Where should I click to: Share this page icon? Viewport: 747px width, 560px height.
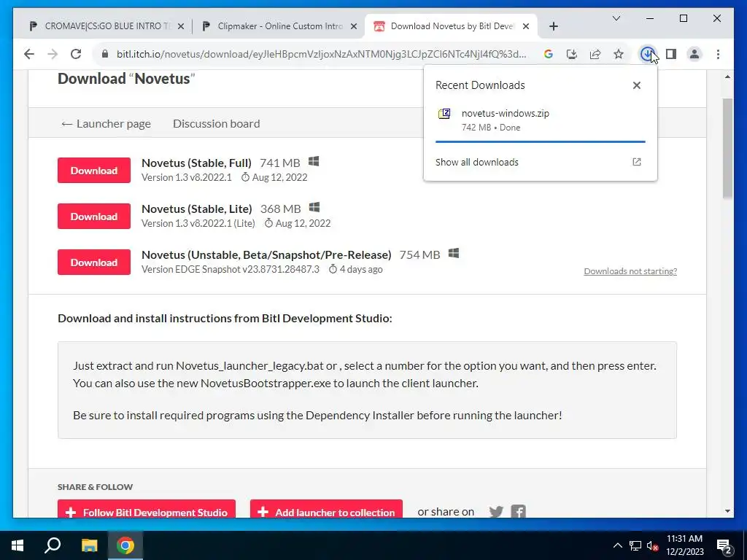(x=595, y=54)
